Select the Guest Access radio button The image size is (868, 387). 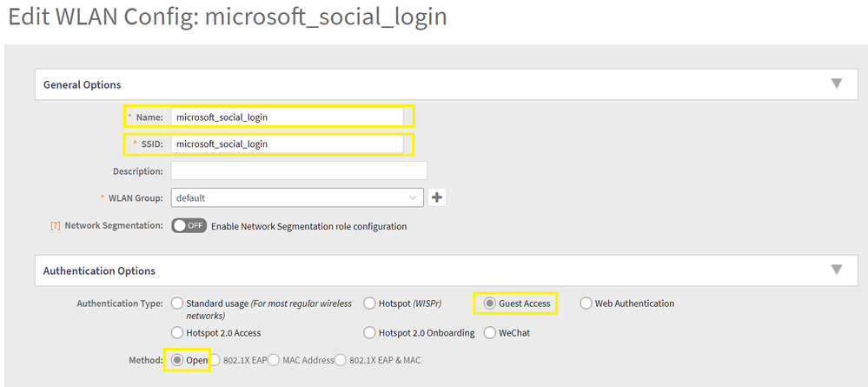(x=490, y=304)
